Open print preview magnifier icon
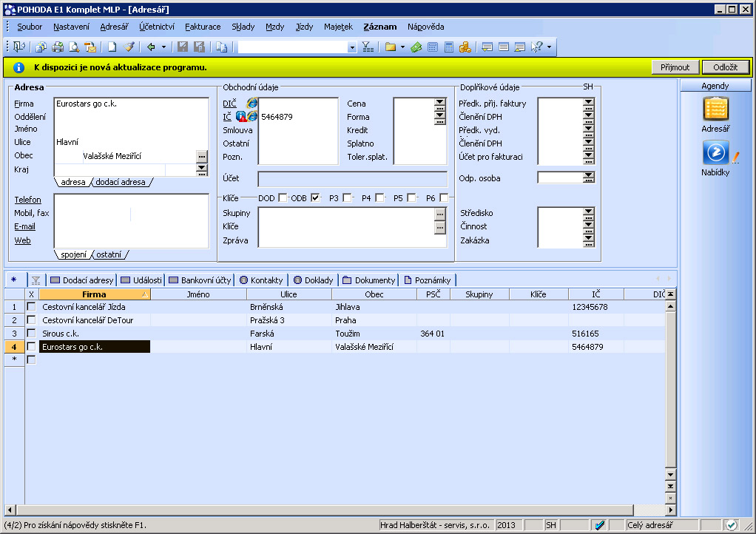The width and height of the screenshot is (756, 534). click(74, 47)
